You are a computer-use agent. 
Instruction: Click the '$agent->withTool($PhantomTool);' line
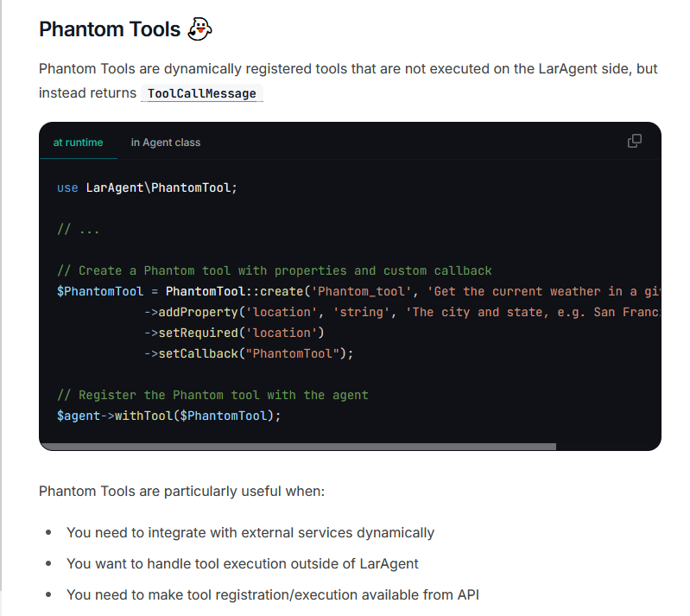[x=168, y=416]
